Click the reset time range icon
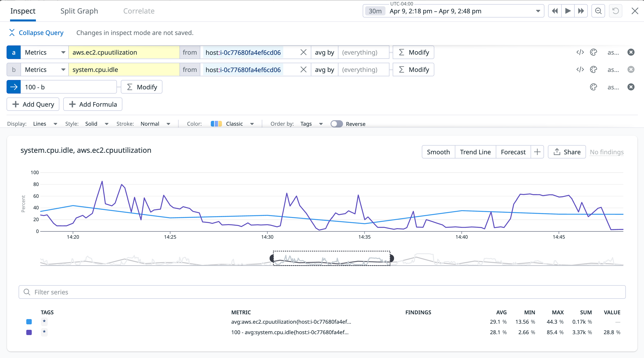 [x=616, y=11]
